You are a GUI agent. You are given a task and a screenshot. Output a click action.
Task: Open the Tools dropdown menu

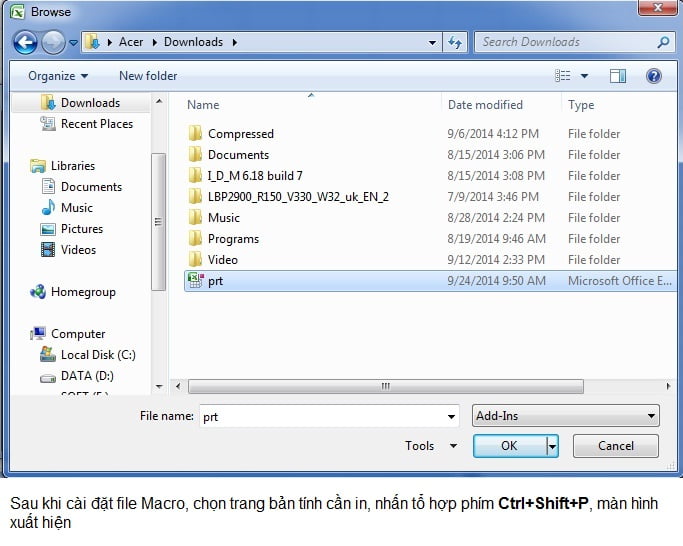coord(430,446)
